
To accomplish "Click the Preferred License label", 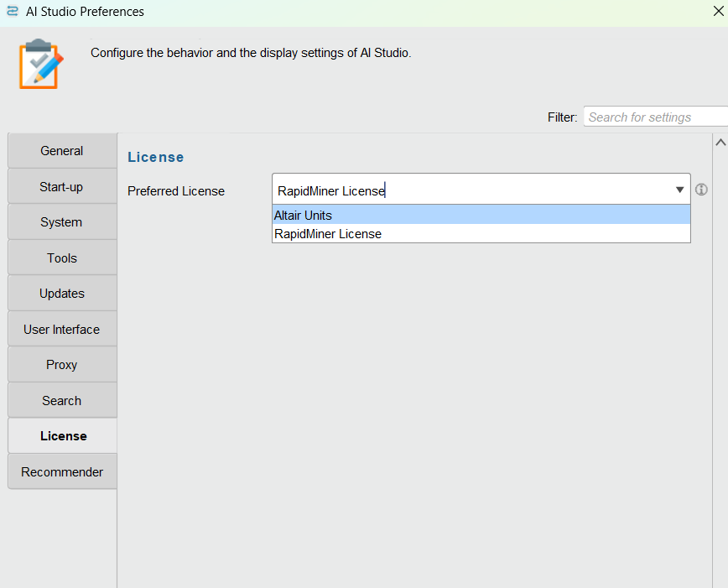I will coord(176,191).
